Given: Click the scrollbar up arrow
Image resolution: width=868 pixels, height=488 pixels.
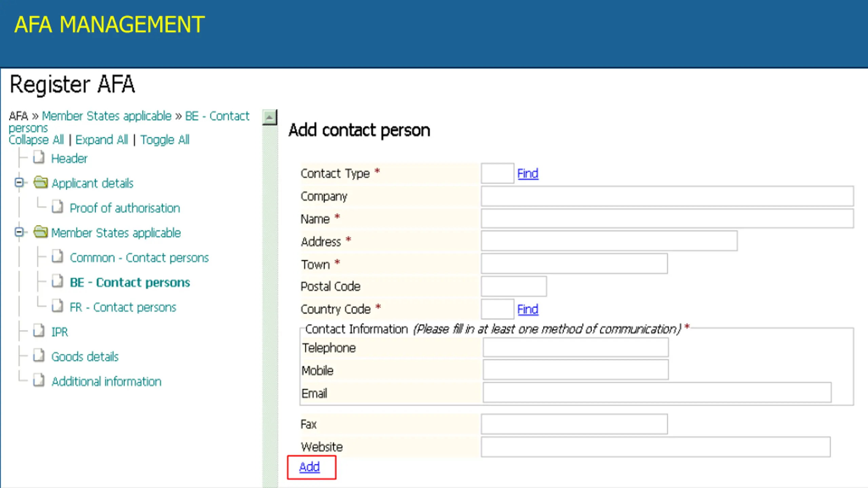Looking at the screenshot, I should tap(270, 118).
